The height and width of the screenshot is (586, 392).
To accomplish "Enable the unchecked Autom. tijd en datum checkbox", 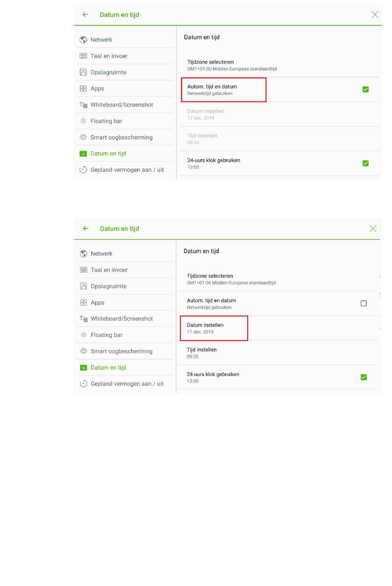I will 364,304.
